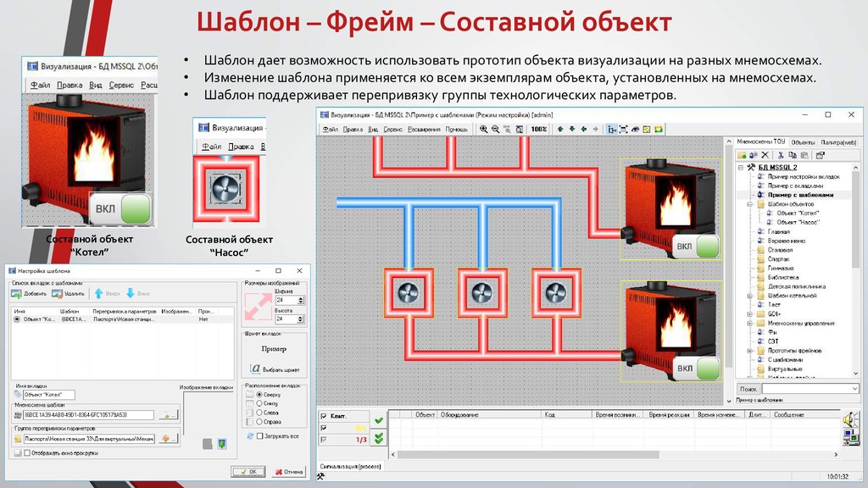
Task: Click the Ширина width spinner arrows
Action: pyautogui.click(x=301, y=300)
